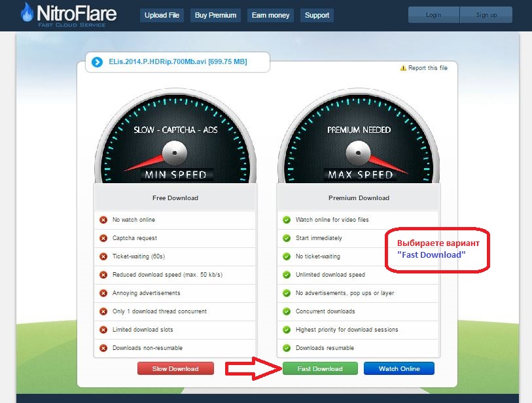The image size is (532, 403).
Task: Click the NitroFlare flame logo
Action: coord(27,12)
